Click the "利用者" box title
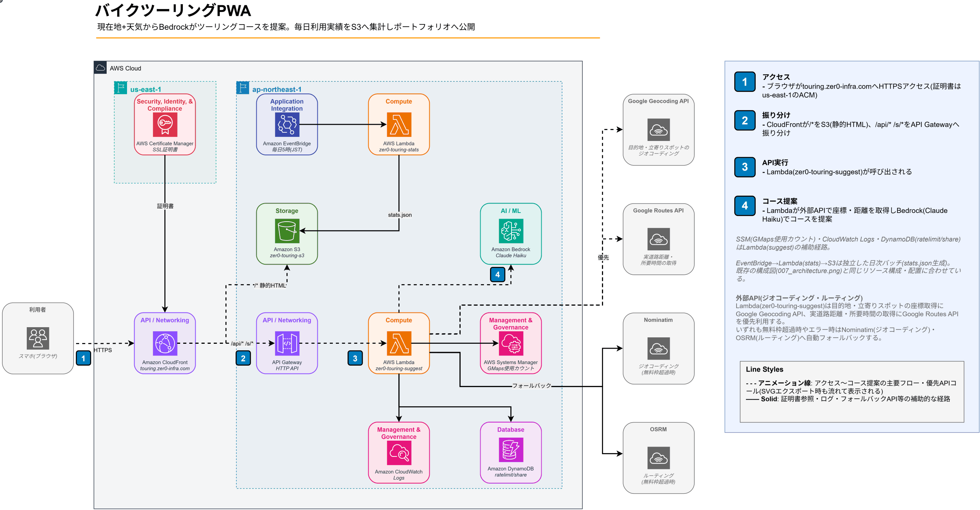The image size is (980, 510). point(38,309)
